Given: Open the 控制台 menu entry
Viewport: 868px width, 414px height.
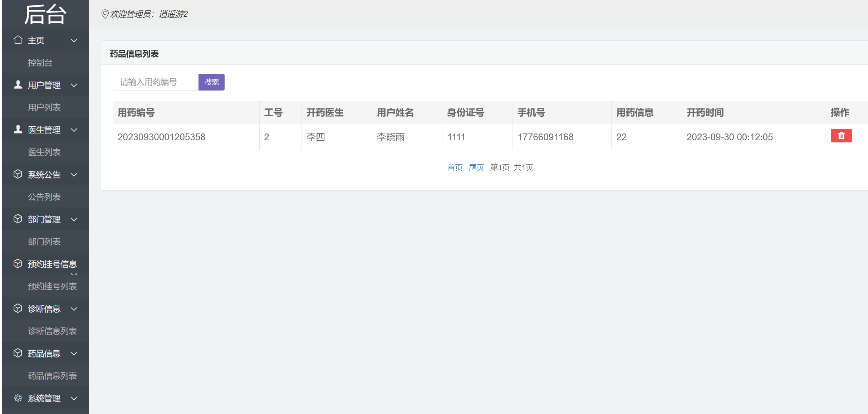Looking at the screenshot, I should coord(39,63).
